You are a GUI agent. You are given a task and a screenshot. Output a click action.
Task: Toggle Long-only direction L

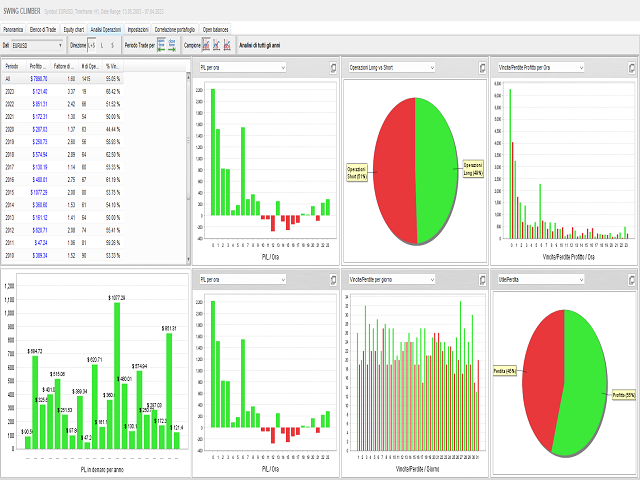[102, 45]
